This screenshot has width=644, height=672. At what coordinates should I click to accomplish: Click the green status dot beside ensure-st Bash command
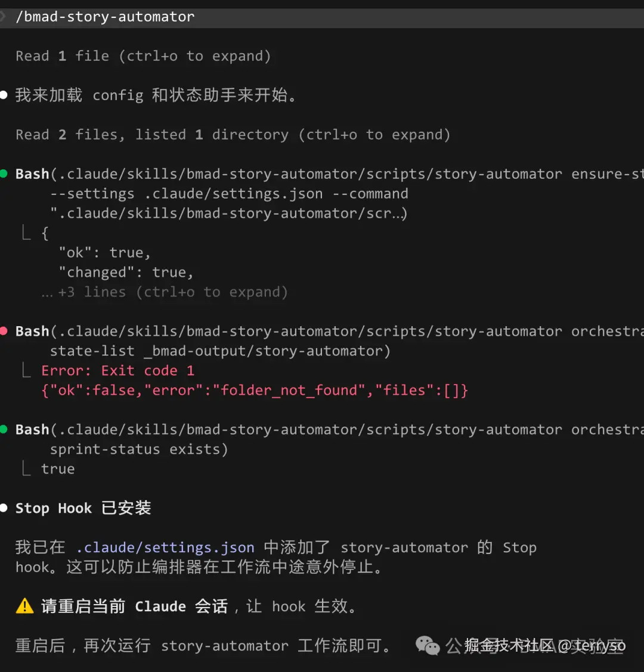click(4, 174)
